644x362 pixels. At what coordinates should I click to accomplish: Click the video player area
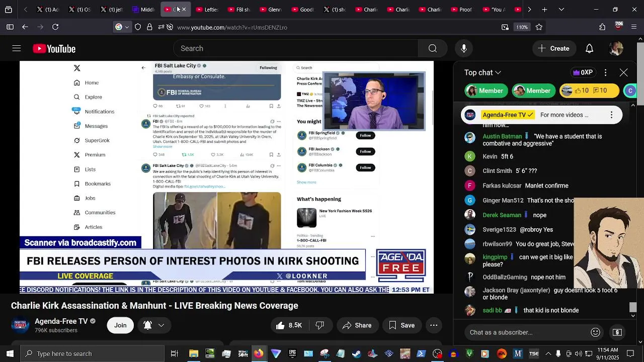pyautogui.click(x=226, y=177)
